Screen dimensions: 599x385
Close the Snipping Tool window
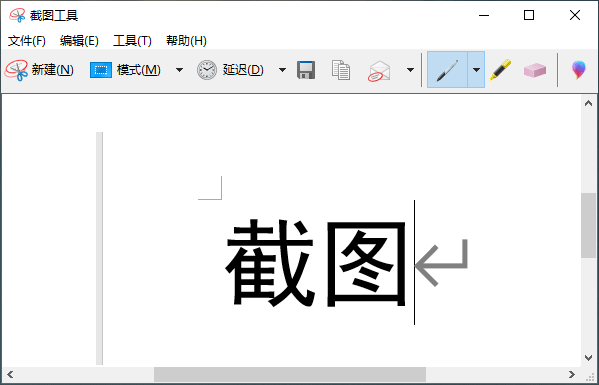[x=575, y=16]
